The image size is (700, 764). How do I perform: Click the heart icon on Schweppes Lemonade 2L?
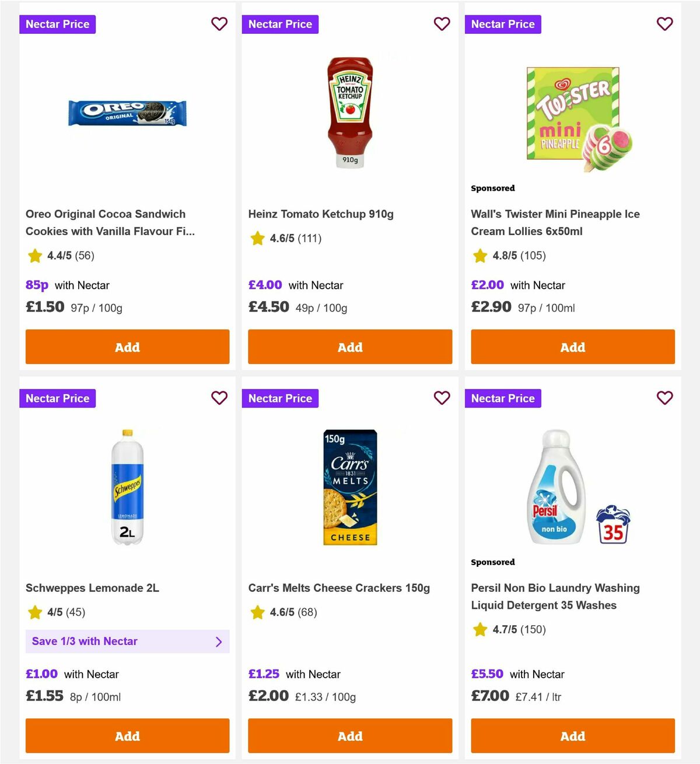(x=219, y=398)
